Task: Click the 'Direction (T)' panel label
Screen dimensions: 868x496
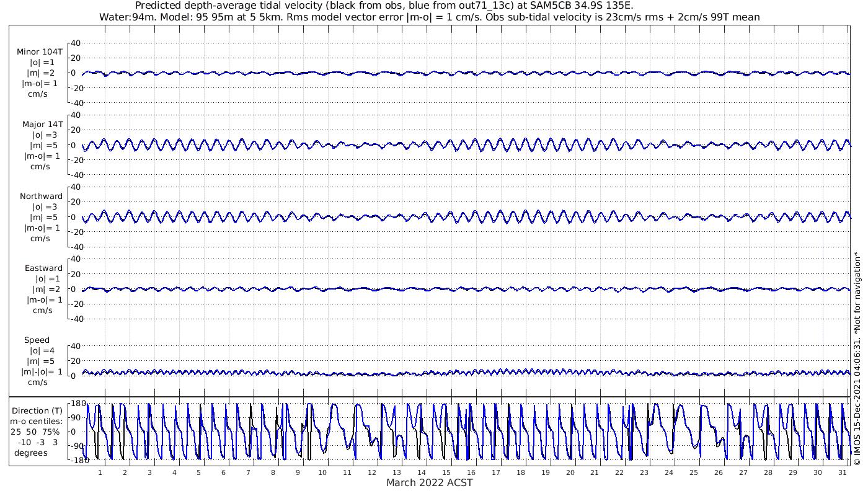Action: click(38, 410)
